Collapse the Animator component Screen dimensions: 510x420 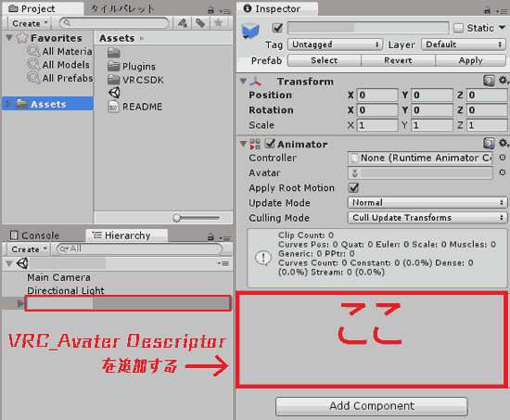pos(243,144)
